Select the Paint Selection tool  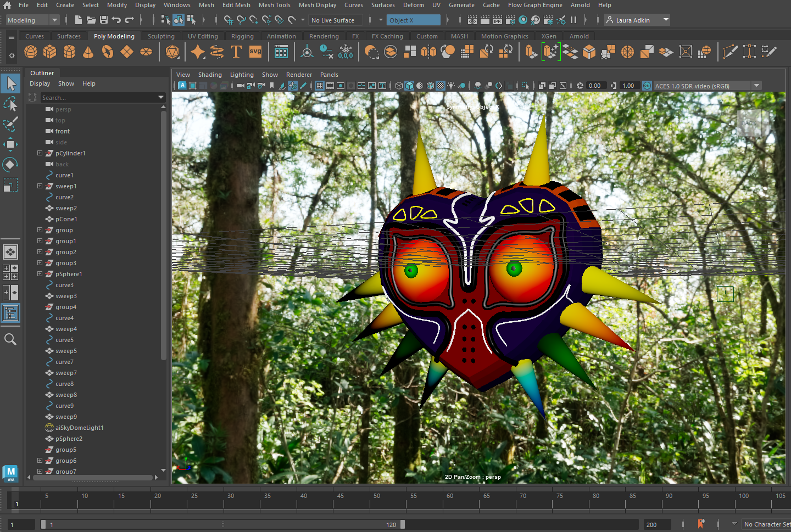tap(10, 124)
